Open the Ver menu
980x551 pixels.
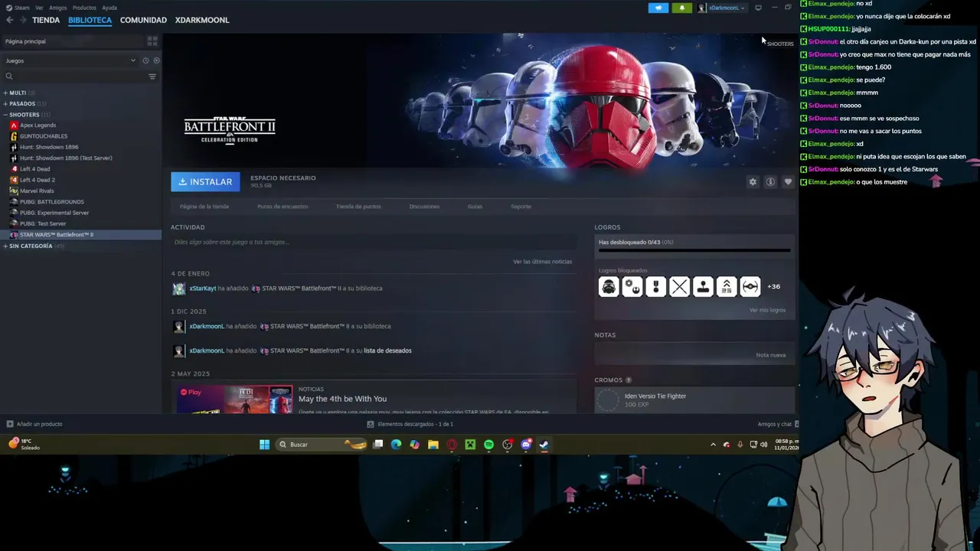(x=39, y=8)
